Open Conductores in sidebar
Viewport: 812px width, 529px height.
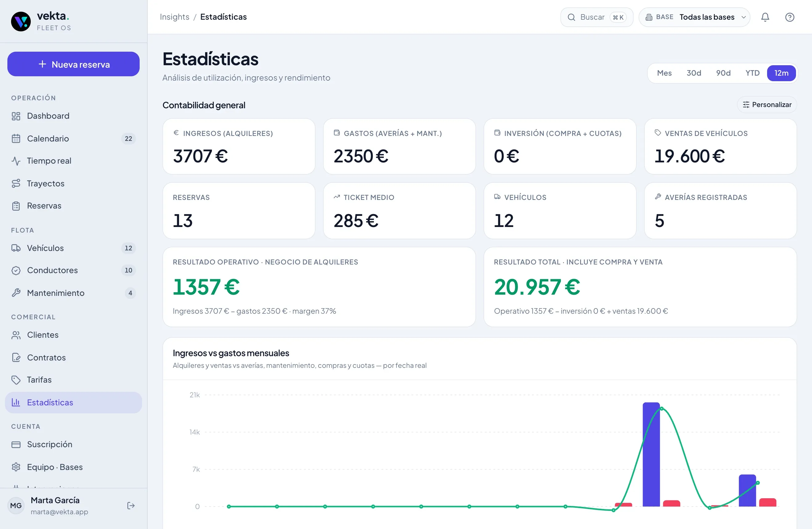click(73, 270)
